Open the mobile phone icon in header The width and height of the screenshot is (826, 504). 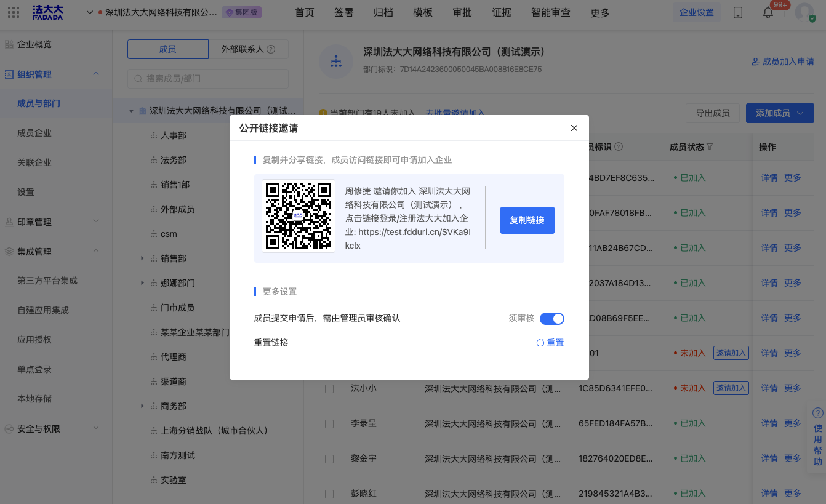[x=738, y=12]
